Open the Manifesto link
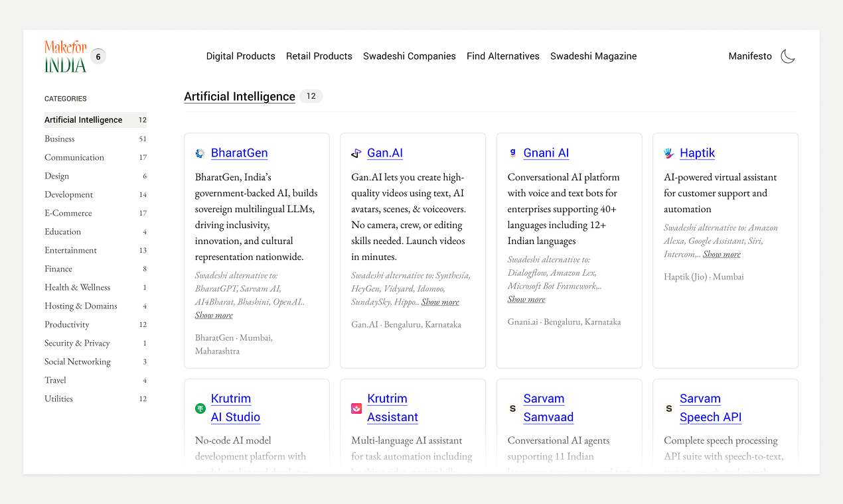This screenshot has height=504, width=843. pyautogui.click(x=750, y=56)
